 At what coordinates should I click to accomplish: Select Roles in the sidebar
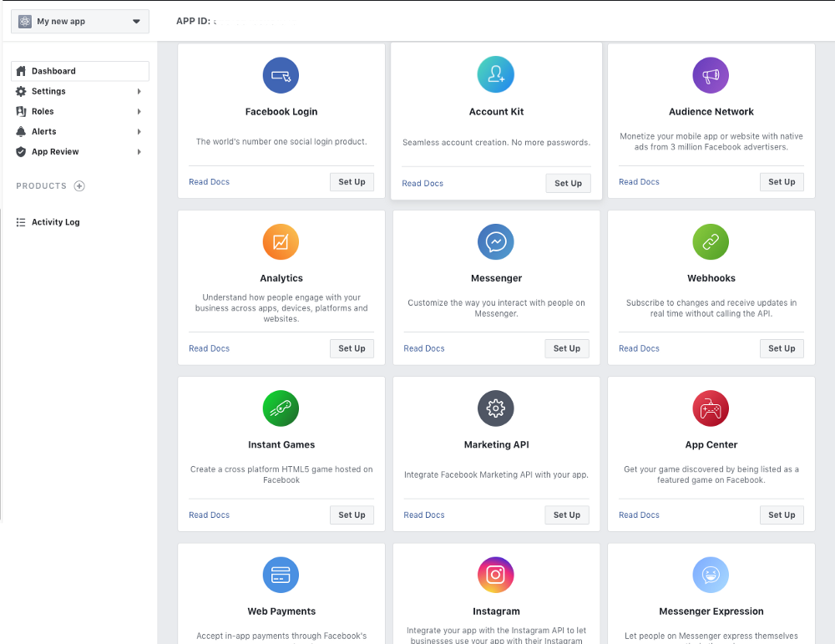(x=80, y=111)
